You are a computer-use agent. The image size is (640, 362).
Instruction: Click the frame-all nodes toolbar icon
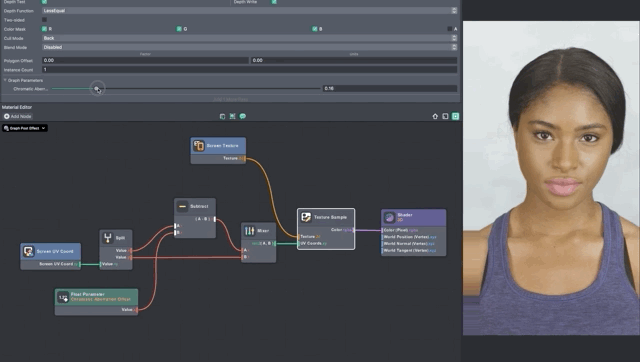point(232,116)
